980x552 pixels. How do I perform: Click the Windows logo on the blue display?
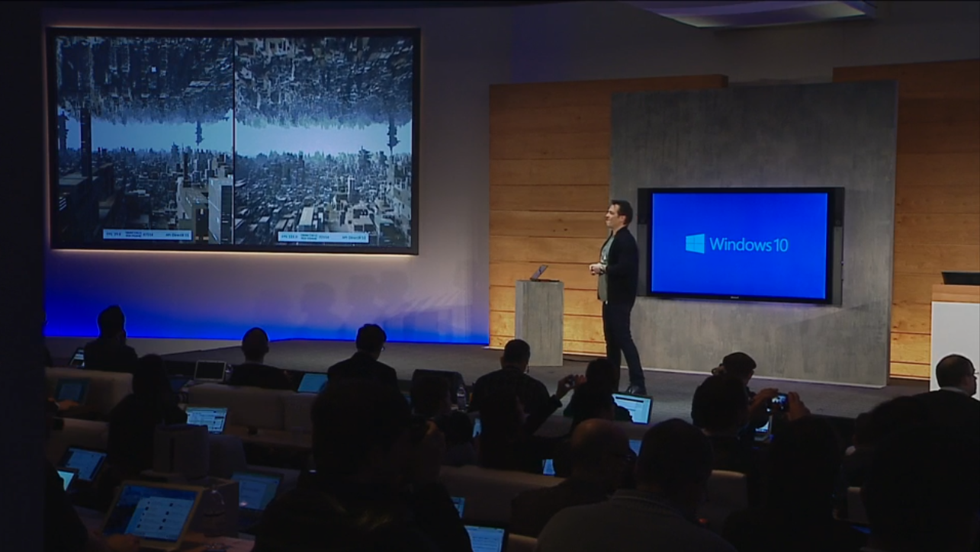click(x=695, y=243)
